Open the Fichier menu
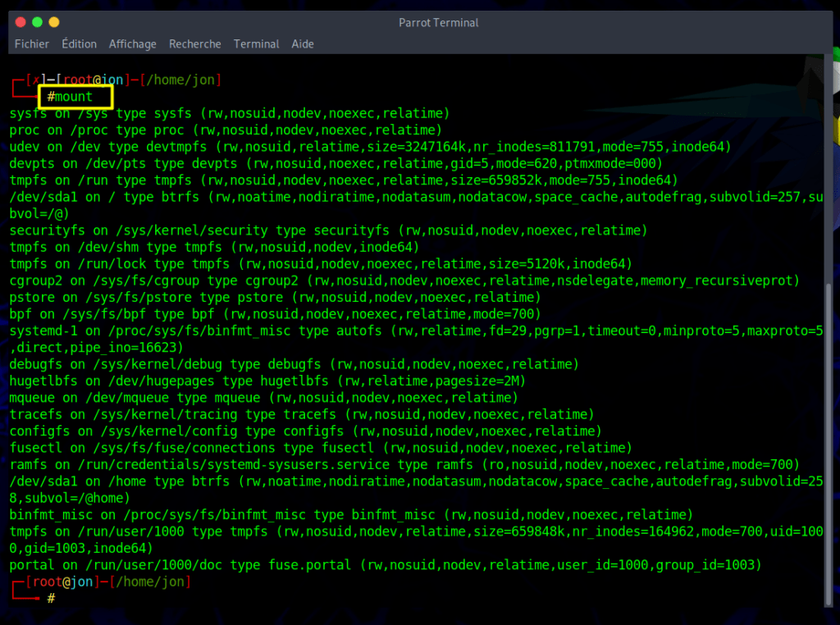This screenshot has height=625, width=840. pos(32,44)
